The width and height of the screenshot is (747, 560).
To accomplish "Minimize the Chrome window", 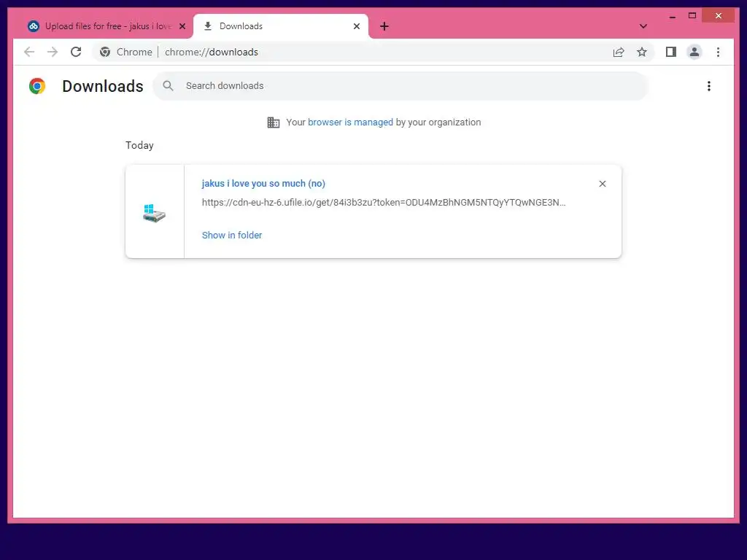I will (x=672, y=16).
